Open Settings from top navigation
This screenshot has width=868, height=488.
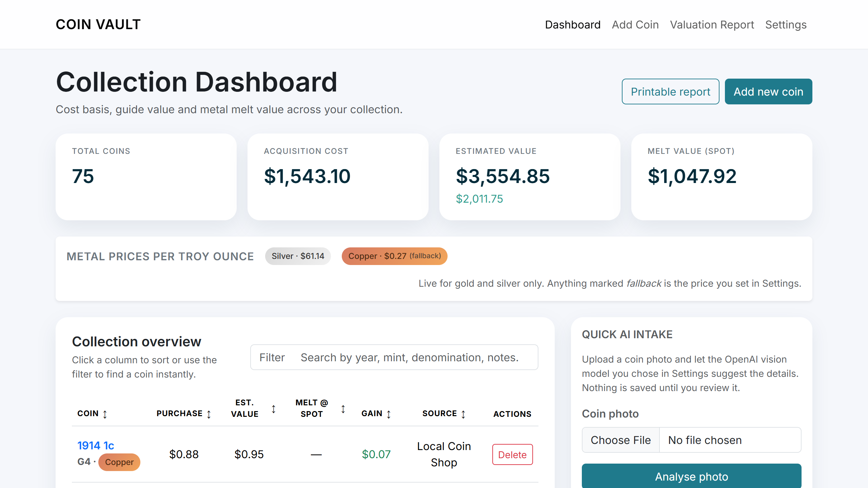click(x=786, y=25)
